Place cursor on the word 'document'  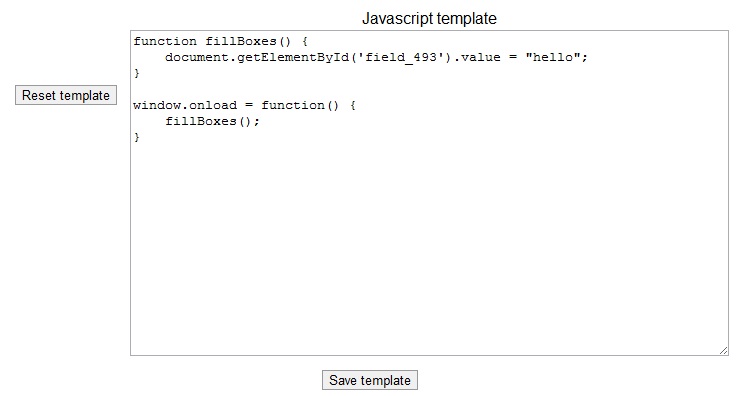197,57
